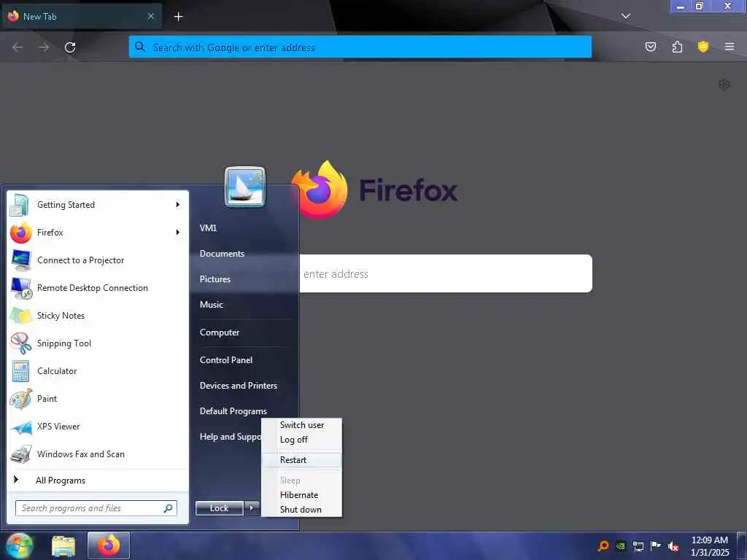Open new tab personalize gear icon
This screenshot has height=560, width=747.
[724, 85]
